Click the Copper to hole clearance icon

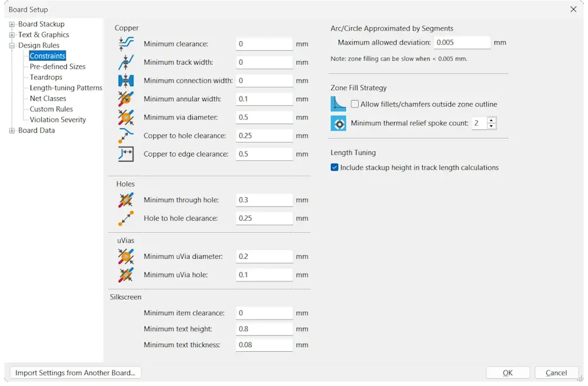[126, 135]
